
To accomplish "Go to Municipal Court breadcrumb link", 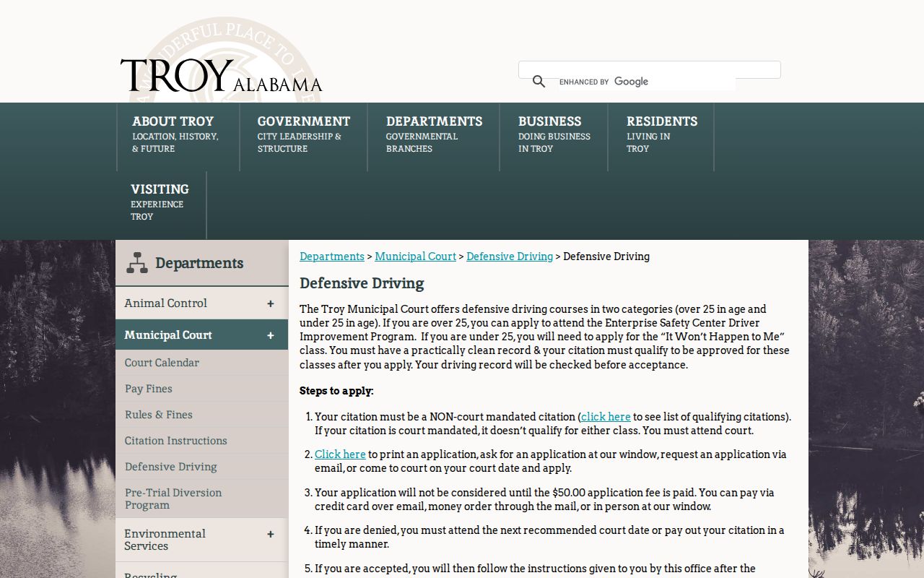I will coord(416,256).
